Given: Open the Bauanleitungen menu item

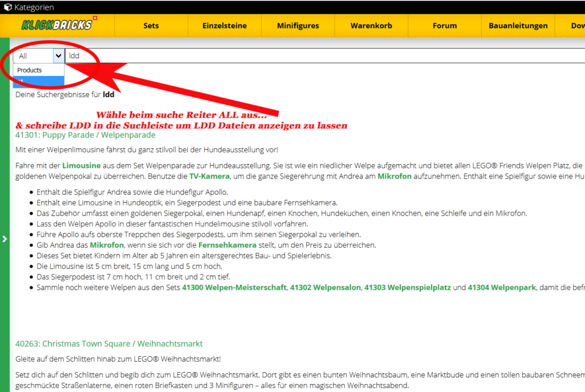Looking at the screenshot, I should click(518, 26).
